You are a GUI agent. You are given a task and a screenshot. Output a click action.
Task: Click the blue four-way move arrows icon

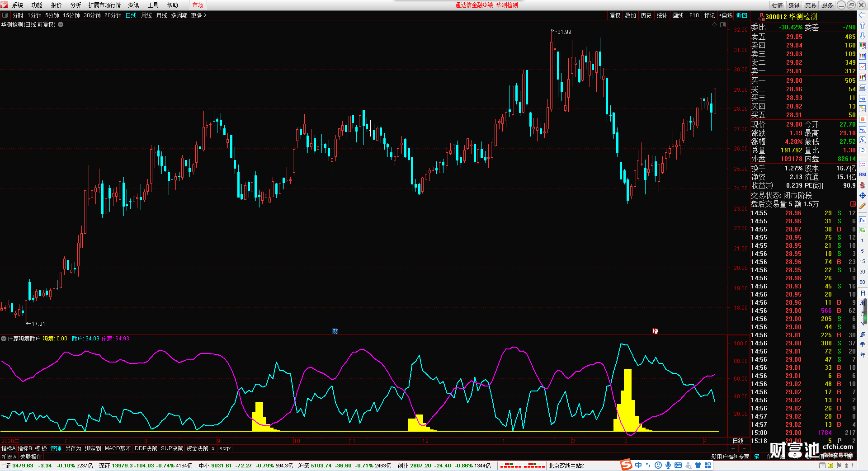coord(863,195)
